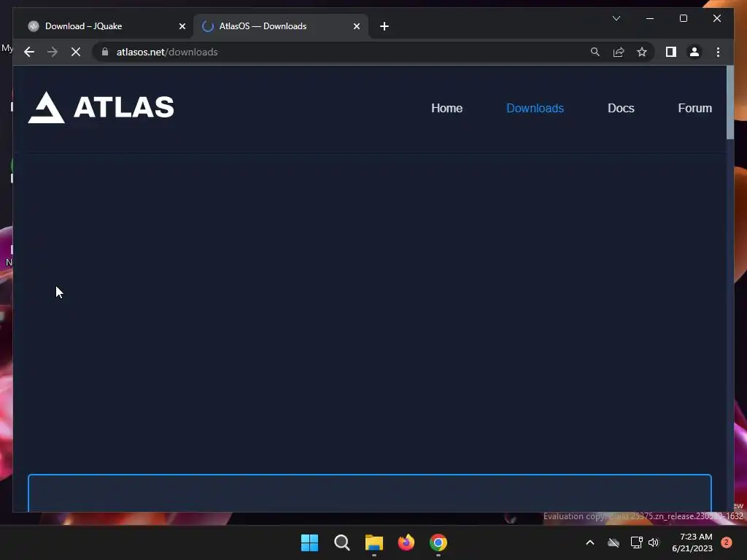Screen dimensions: 747x560
Task: Launch Firefox from the taskbar
Action: 406,542
